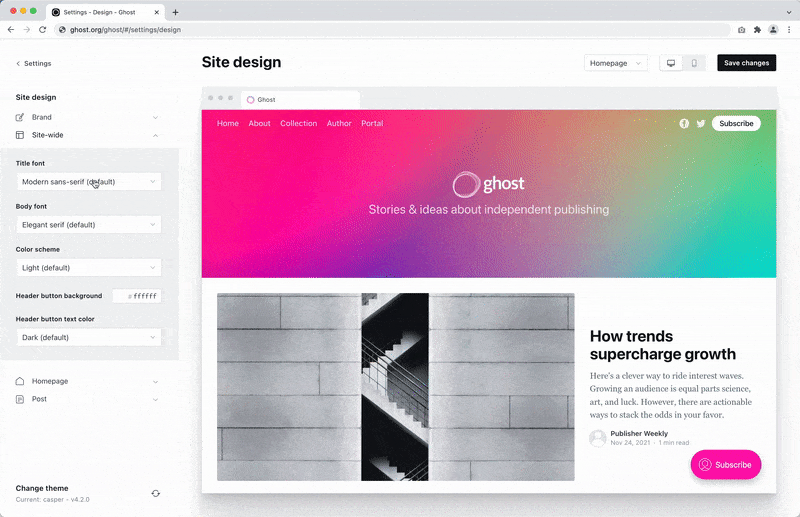Click About in preview navigation
The height and width of the screenshot is (517, 800).
(x=260, y=124)
